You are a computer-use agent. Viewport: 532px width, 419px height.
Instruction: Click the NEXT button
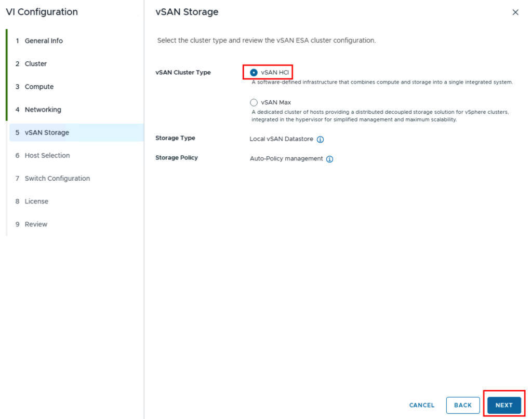click(504, 405)
